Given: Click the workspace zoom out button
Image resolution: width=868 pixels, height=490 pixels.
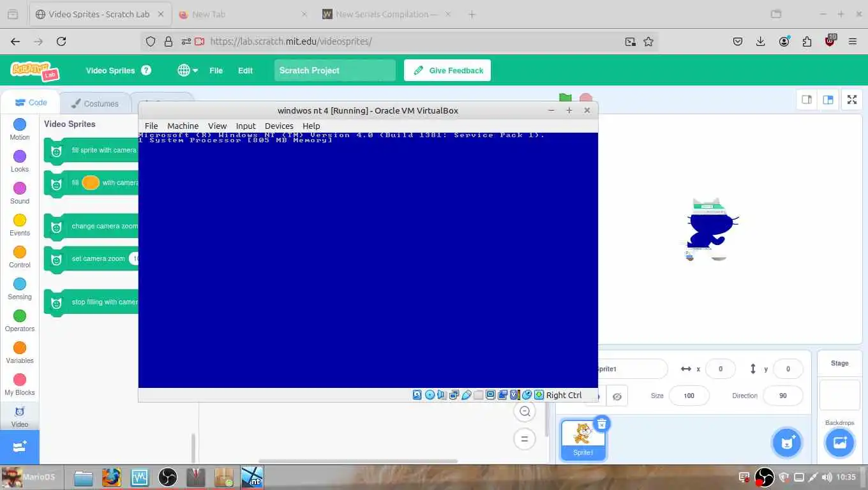Looking at the screenshot, I should tap(525, 412).
